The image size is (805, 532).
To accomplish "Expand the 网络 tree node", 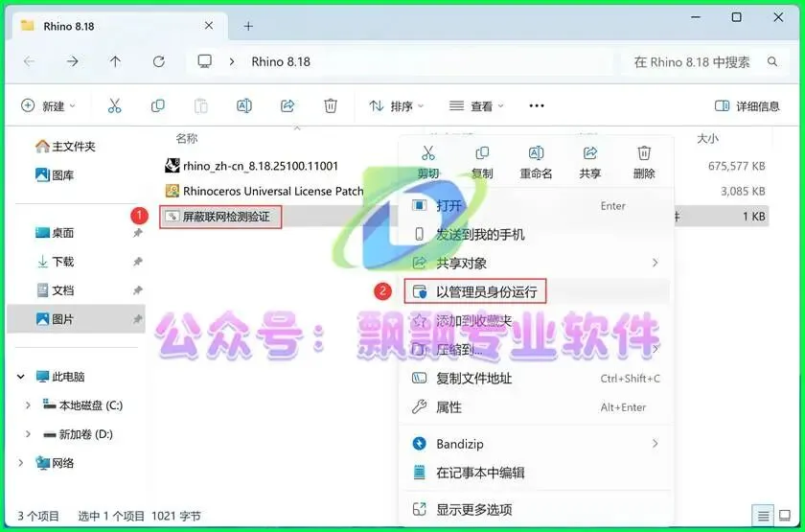I will 20,463.
